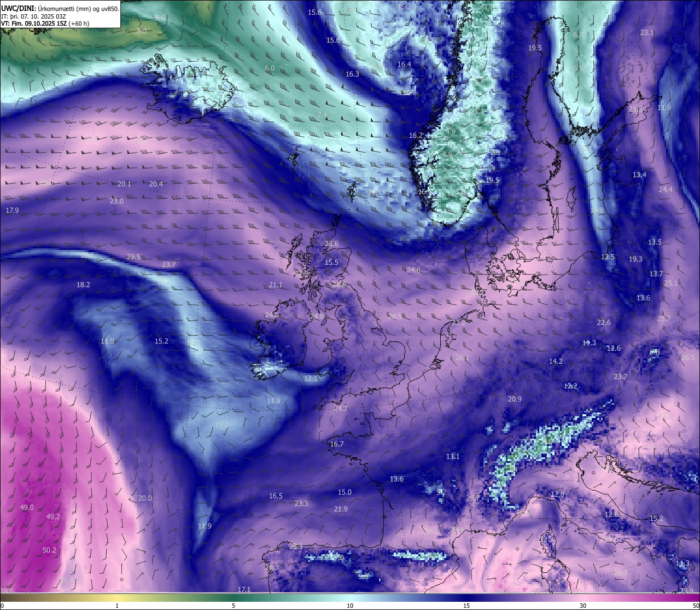Select the 12.5 value label
The height and width of the screenshot is (610, 700).
608,257
